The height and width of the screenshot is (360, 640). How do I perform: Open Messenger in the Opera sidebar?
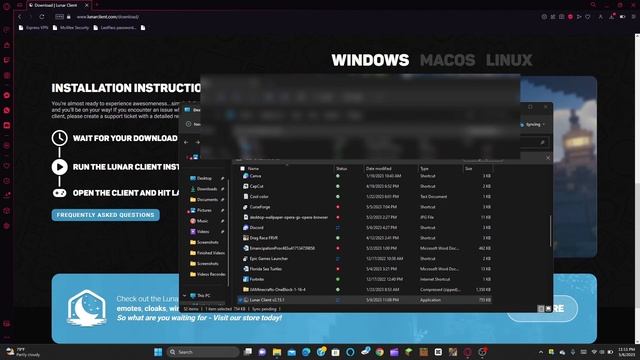(7, 95)
